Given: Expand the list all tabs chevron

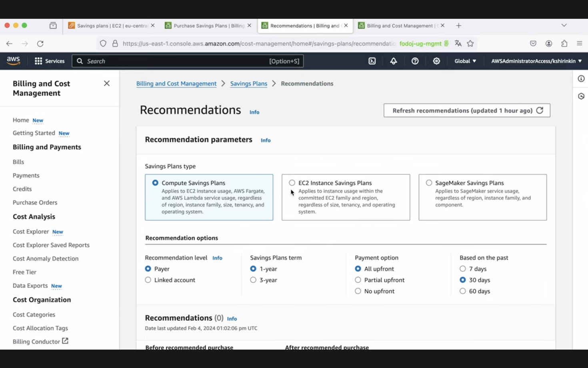Looking at the screenshot, I should 564,25.
